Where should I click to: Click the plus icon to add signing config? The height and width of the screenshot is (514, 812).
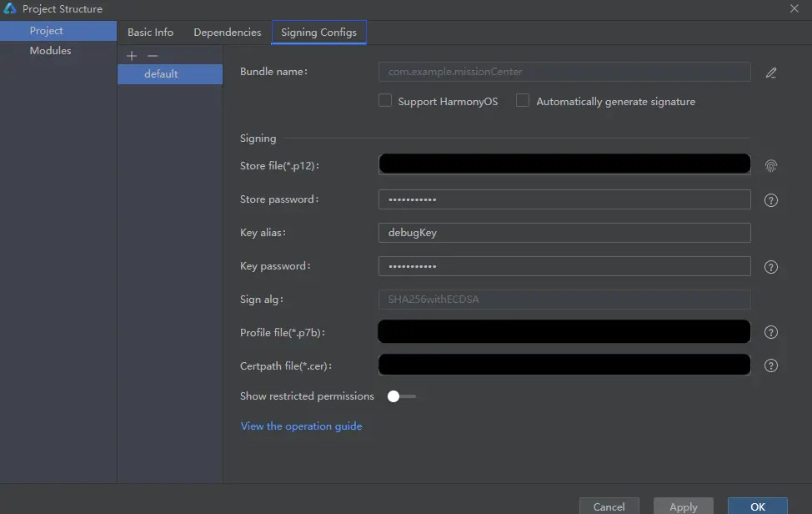pos(132,56)
